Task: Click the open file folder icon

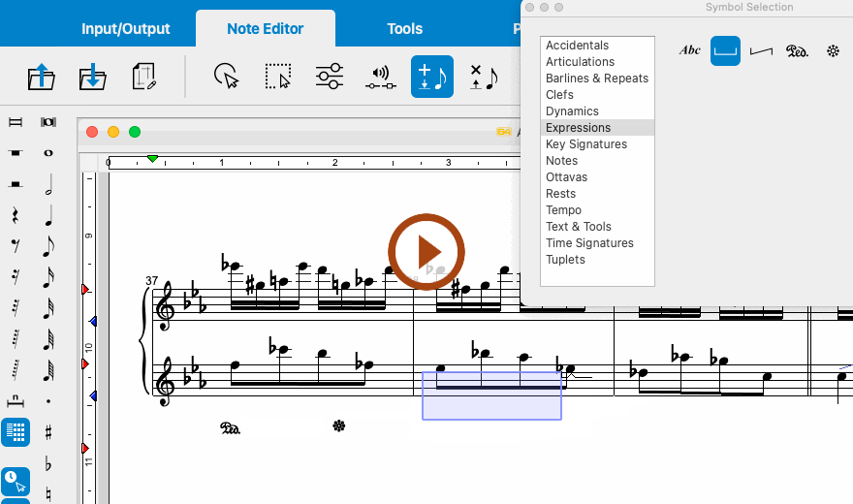Action: (x=42, y=77)
